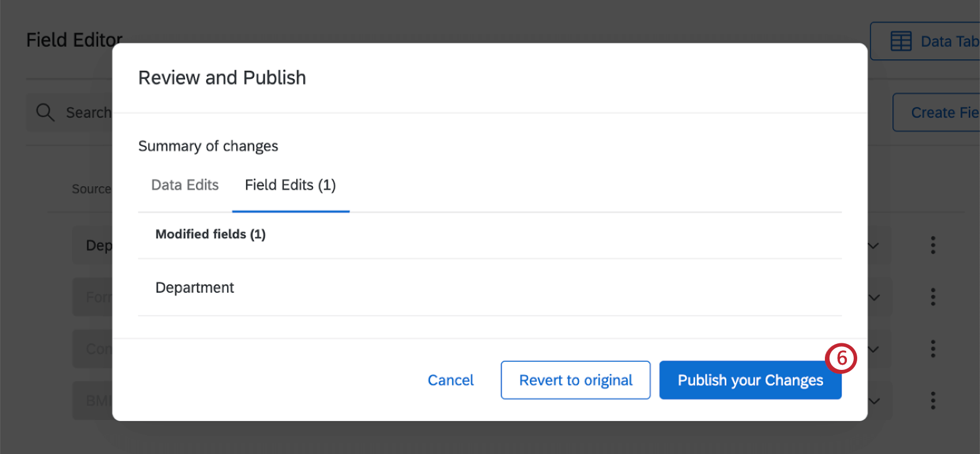980x454 pixels.
Task: Focus the Search field in Field Editor
Action: point(69,112)
